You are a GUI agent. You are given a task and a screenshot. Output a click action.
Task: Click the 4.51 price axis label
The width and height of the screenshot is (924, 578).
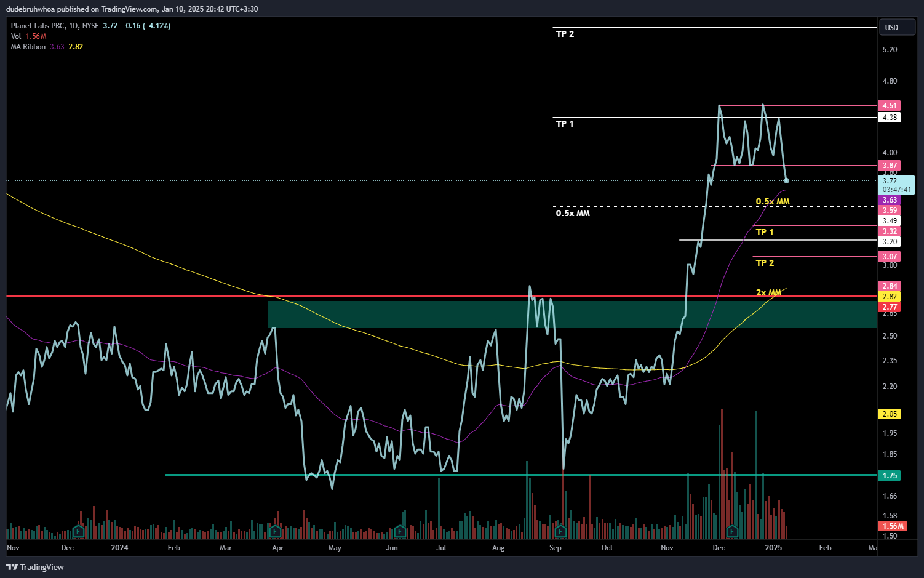(890, 106)
